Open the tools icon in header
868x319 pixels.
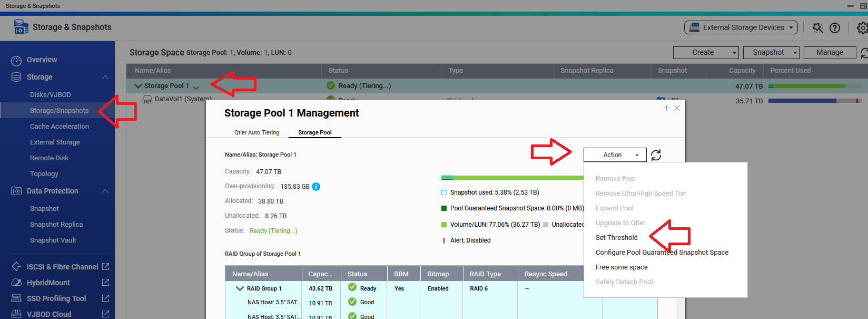click(x=817, y=28)
